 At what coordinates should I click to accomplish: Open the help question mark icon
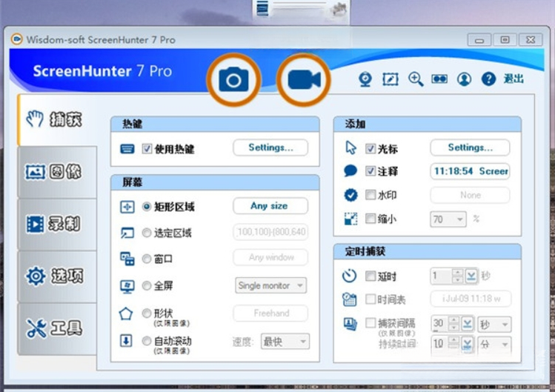[x=488, y=79]
